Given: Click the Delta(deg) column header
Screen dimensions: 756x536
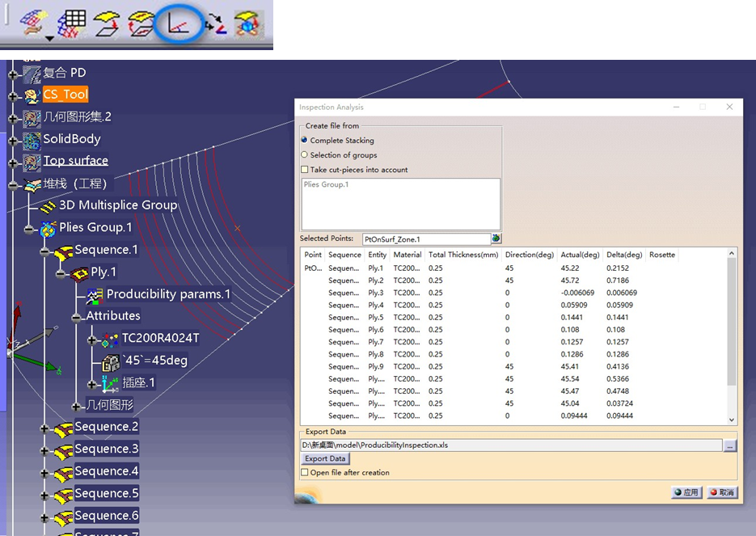Looking at the screenshot, I should [624, 255].
